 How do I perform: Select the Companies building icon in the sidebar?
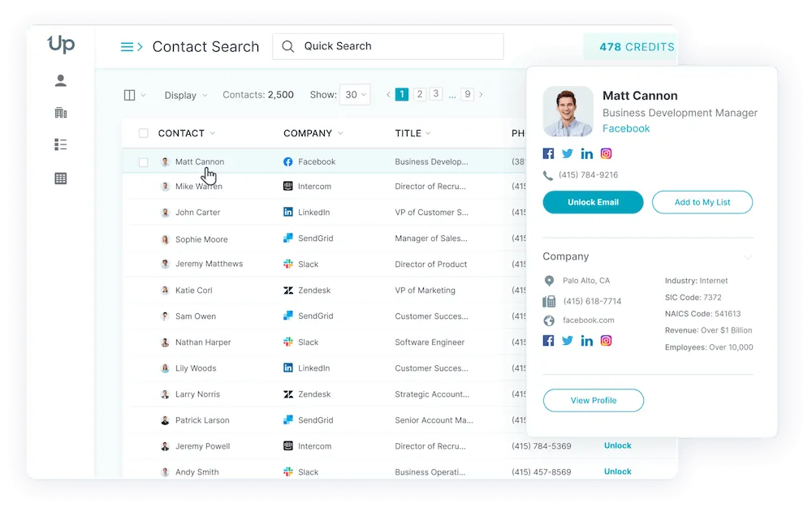point(59,112)
